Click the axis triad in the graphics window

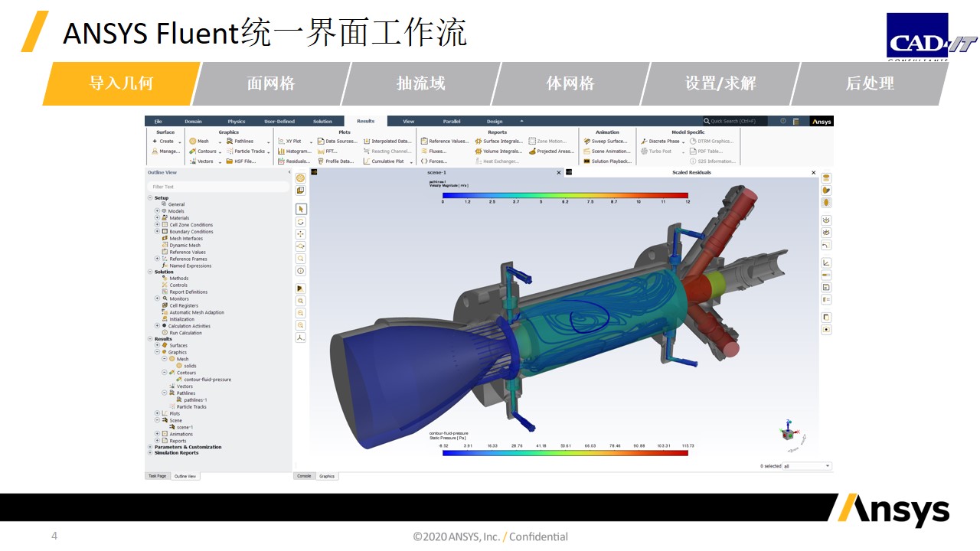pos(787,431)
